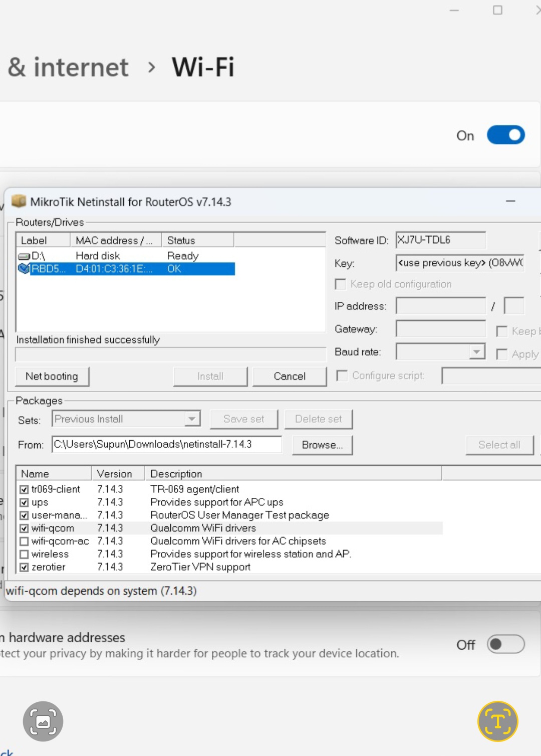Click Browse to choose a package folder
Viewport: 541px width, 756px height.
click(322, 445)
